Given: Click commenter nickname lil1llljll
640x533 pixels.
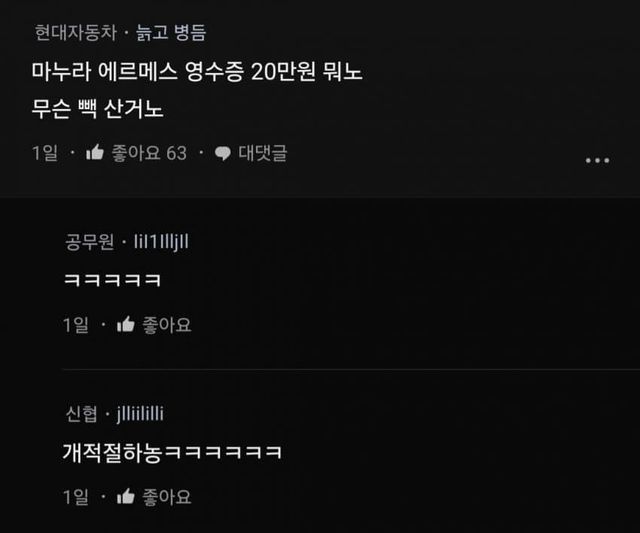Looking at the screenshot, I should tap(161, 242).
